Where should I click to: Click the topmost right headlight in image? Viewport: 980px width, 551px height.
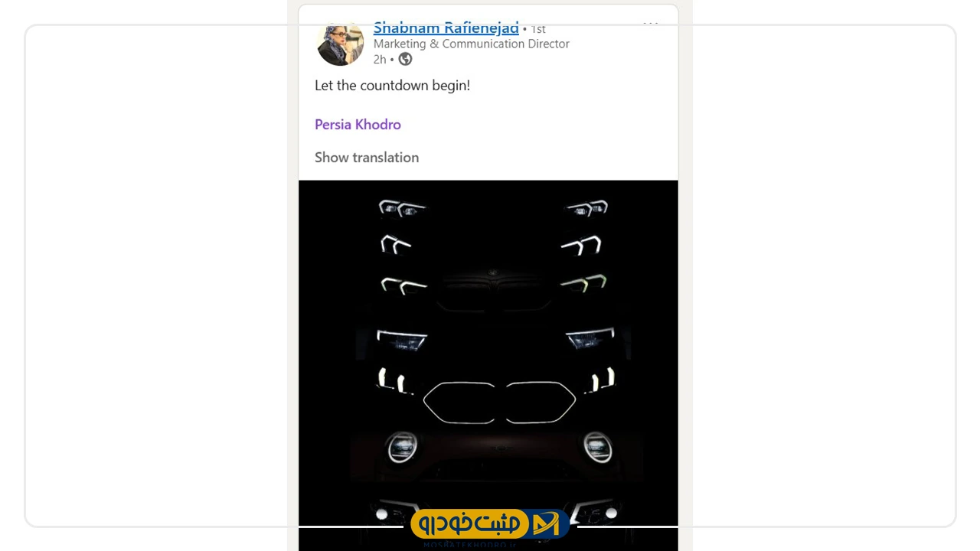click(x=586, y=207)
